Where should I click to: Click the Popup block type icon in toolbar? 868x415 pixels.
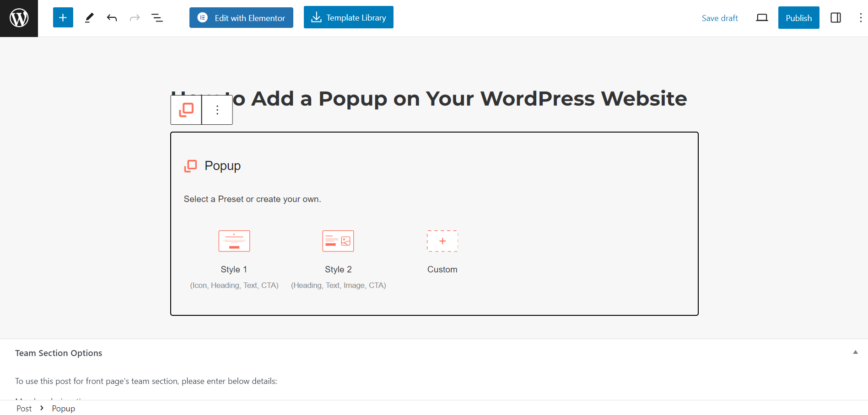(x=186, y=110)
